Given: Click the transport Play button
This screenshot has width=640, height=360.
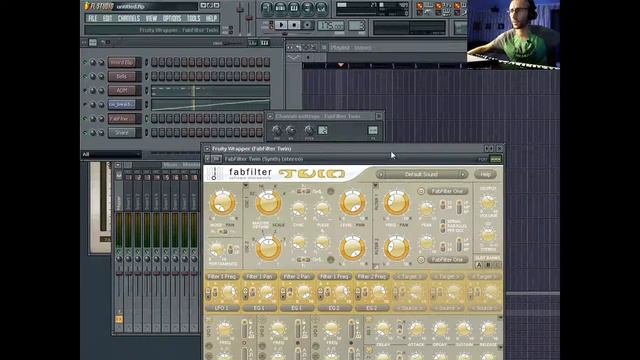Looking at the screenshot, I should point(281,25).
